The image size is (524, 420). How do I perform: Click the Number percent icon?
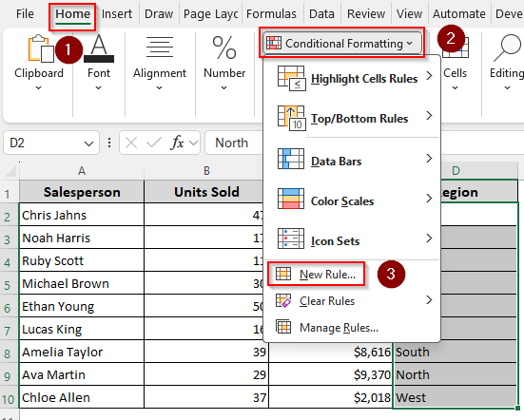click(x=224, y=48)
